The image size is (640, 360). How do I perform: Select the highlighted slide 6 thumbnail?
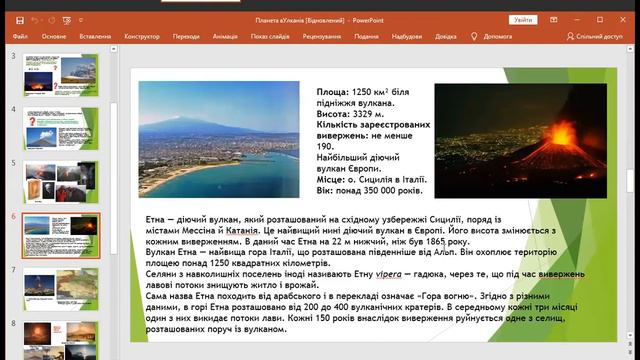(60, 236)
